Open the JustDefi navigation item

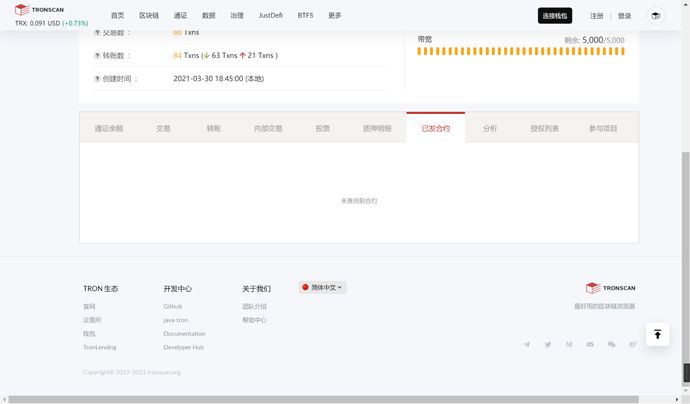(x=271, y=15)
